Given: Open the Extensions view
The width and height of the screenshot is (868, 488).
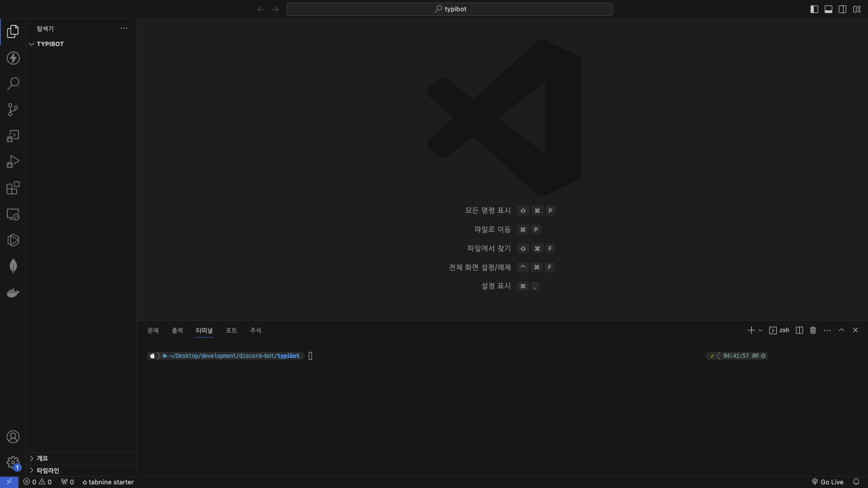Looking at the screenshot, I should (x=13, y=188).
